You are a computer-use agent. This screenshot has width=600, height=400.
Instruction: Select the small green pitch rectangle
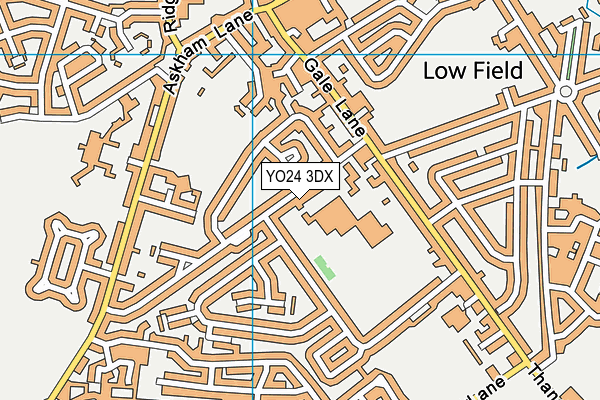point(325,268)
